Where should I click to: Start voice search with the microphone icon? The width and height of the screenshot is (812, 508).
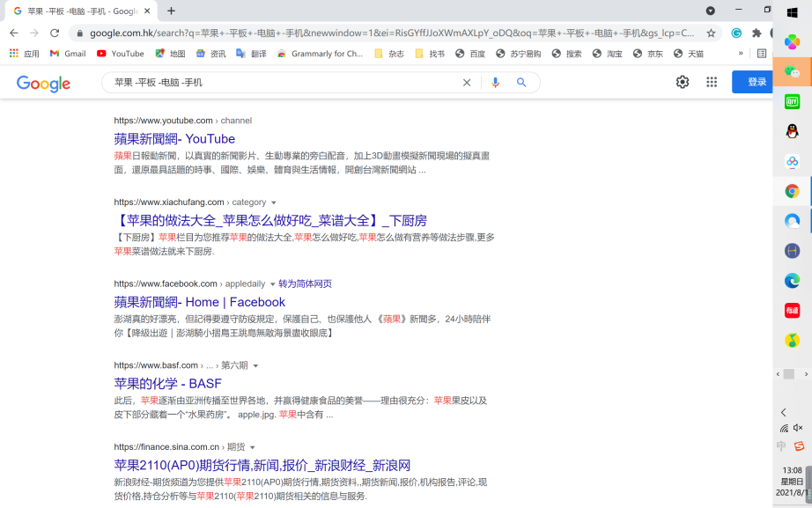click(495, 83)
